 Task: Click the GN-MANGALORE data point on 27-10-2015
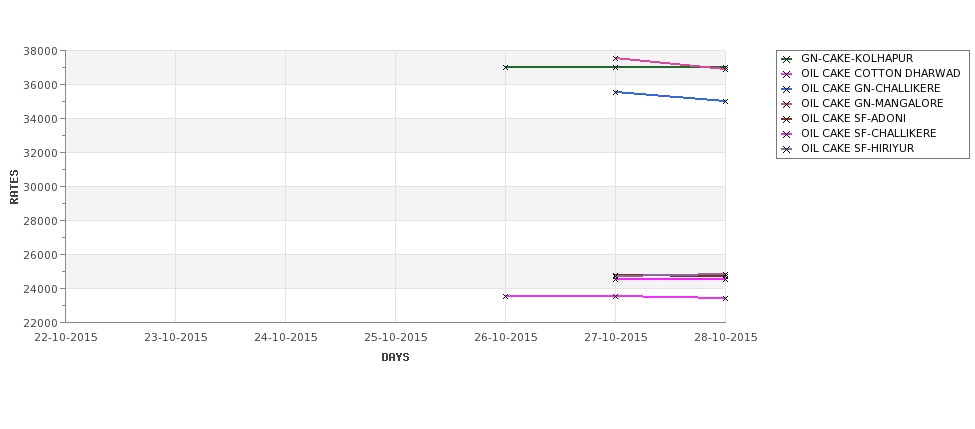(616, 58)
